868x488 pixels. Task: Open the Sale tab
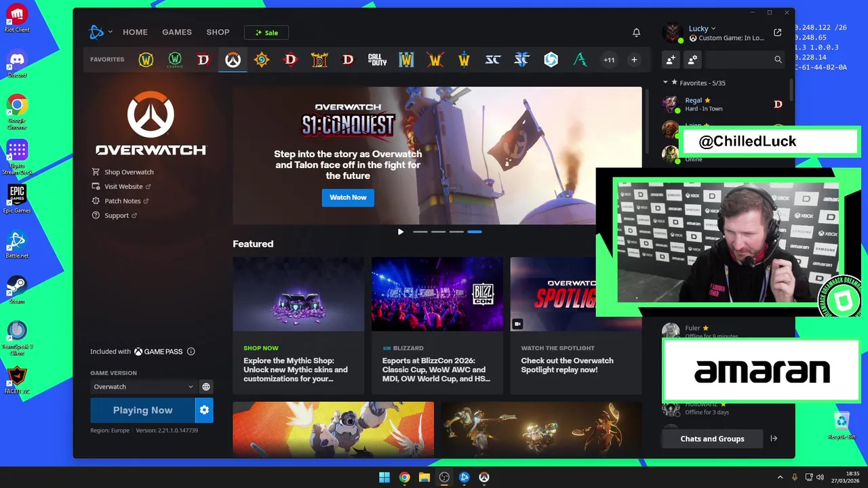pyautogui.click(x=267, y=33)
